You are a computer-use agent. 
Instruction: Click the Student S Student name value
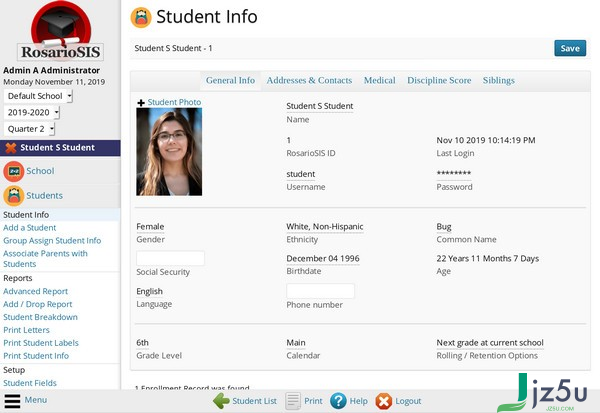tap(320, 106)
